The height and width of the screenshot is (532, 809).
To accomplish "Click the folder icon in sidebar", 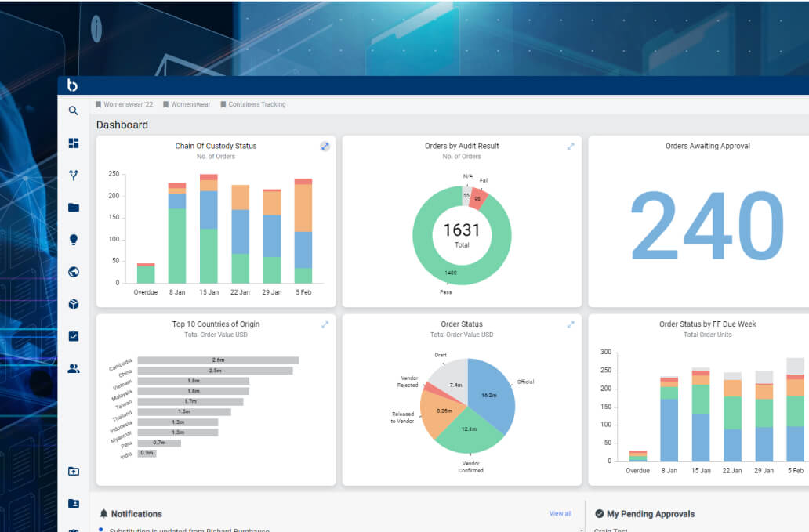I will coord(74,208).
